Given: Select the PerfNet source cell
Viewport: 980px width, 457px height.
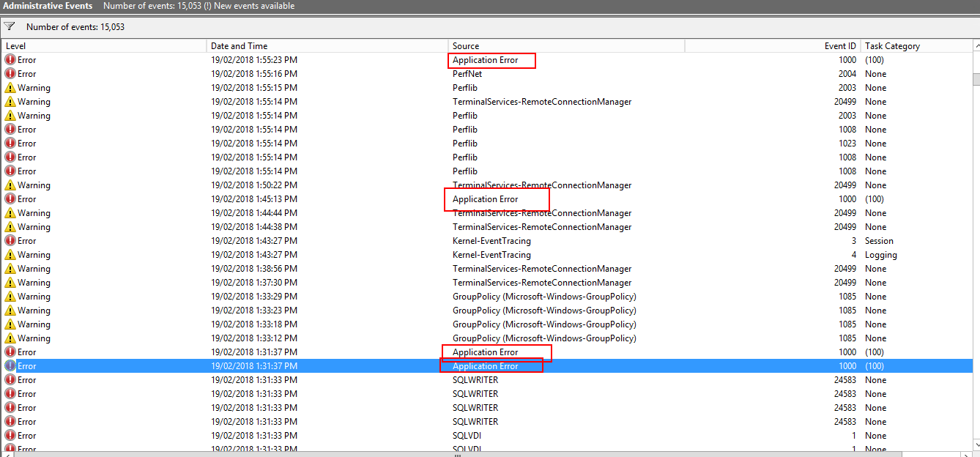Looking at the screenshot, I should (x=467, y=74).
